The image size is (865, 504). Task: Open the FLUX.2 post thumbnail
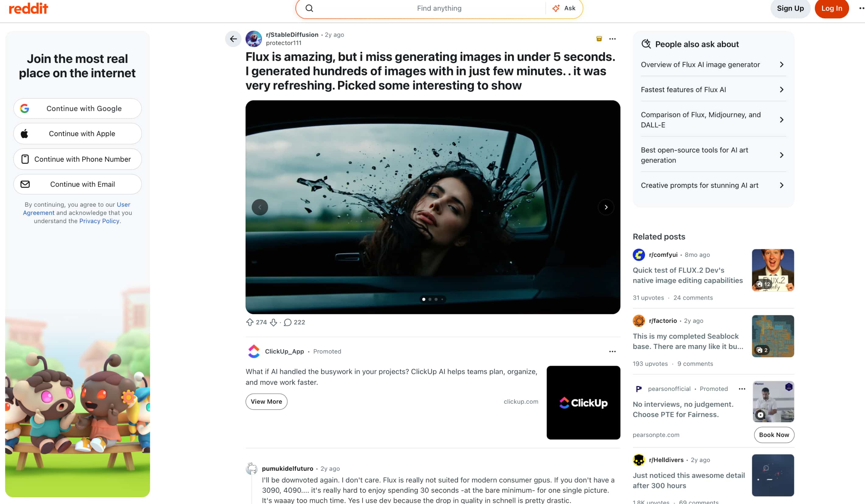(773, 270)
